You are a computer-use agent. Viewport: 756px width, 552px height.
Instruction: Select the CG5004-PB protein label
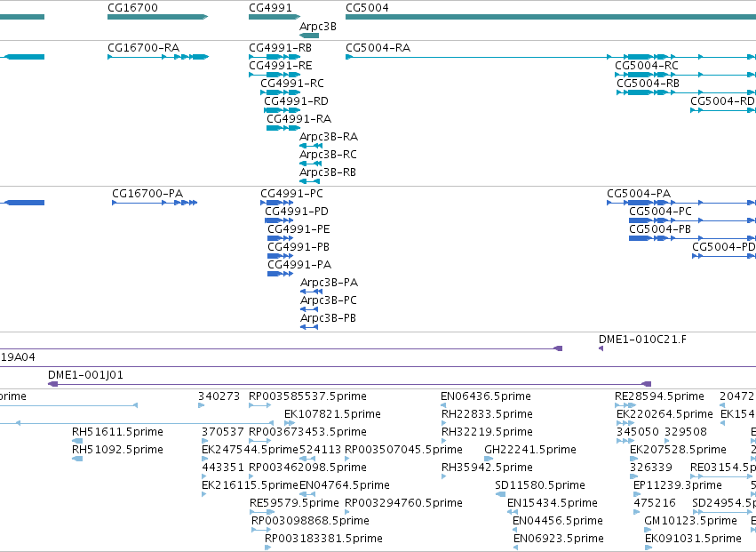[660, 229]
